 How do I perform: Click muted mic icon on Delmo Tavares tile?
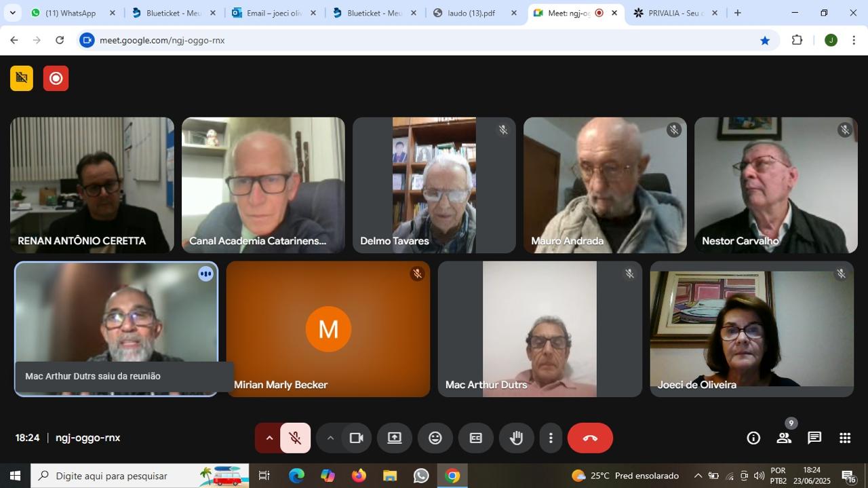502,130
